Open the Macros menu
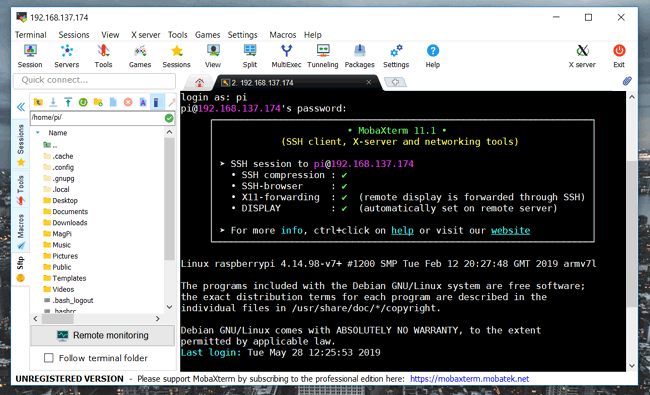Screen dimensions: 650x395 [x=283, y=35]
